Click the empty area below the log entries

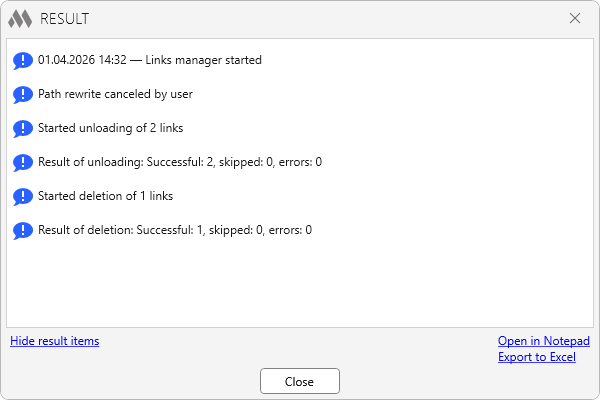tap(300, 285)
